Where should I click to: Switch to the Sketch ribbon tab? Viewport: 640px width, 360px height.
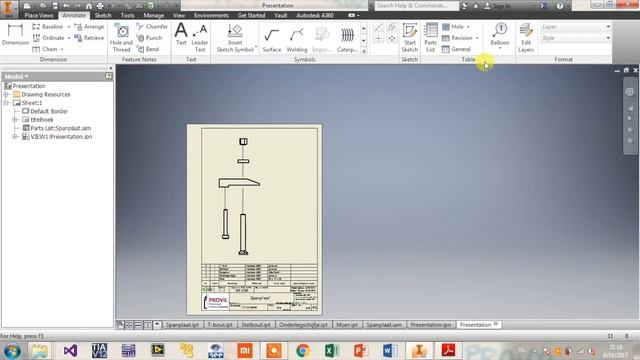pos(103,15)
